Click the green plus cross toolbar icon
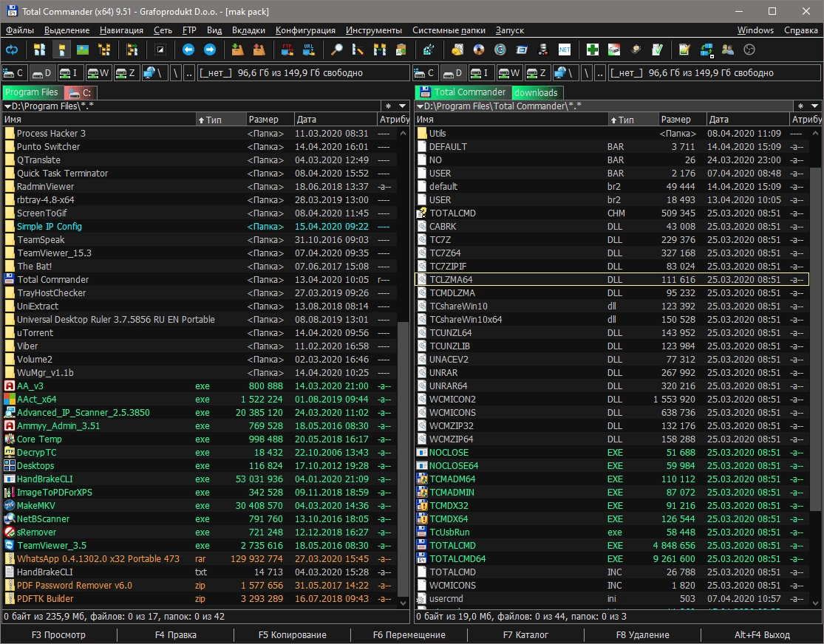Image resolution: width=824 pixels, height=644 pixels. point(593,50)
